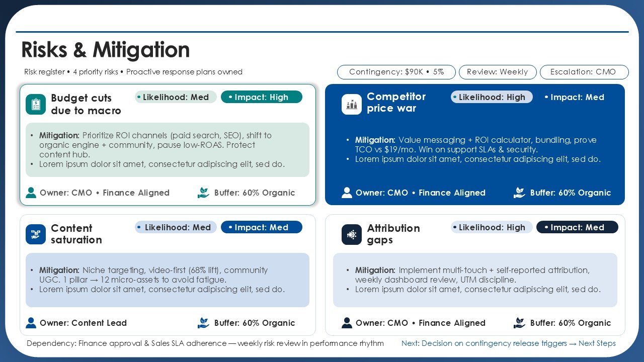This screenshot has height=362, width=644.
Task: Click the clipboard icon beside Budget cuts
Action: coord(36,104)
